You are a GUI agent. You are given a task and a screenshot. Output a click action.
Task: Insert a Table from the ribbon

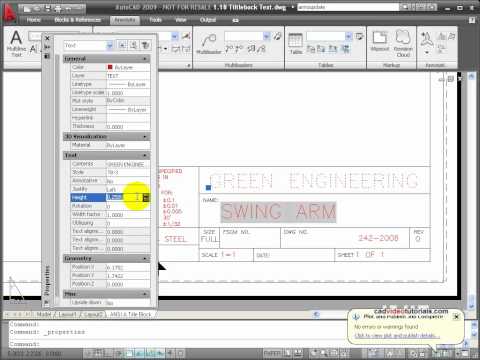(x=295, y=43)
